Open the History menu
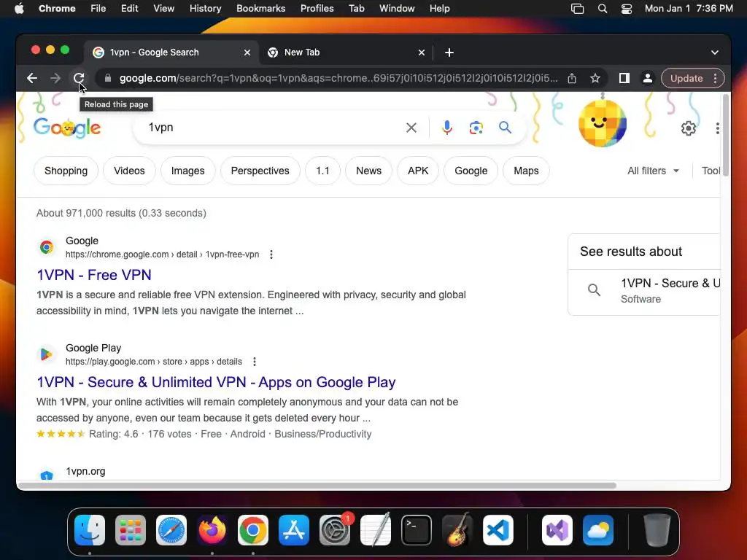 click(x=205, y=9)
